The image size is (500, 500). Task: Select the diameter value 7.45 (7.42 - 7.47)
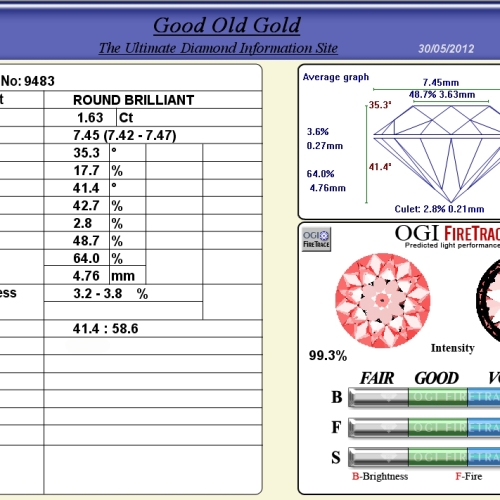[125, 135]
